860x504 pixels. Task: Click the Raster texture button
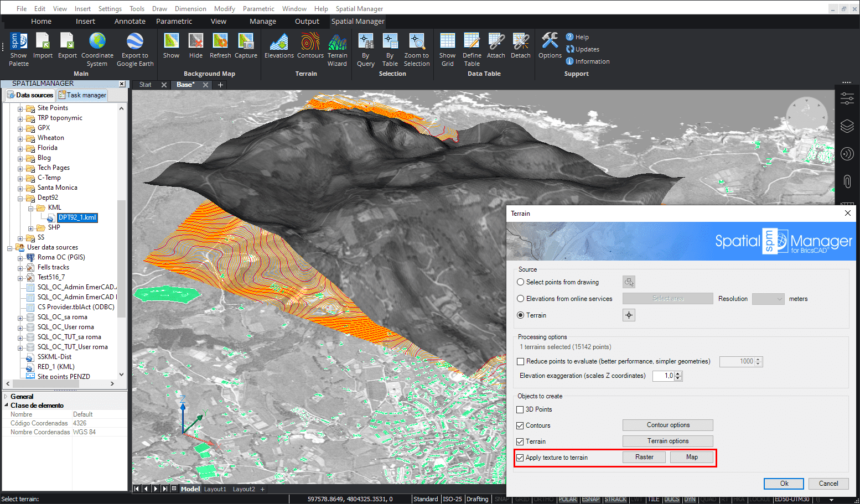(x=644, y=457)
